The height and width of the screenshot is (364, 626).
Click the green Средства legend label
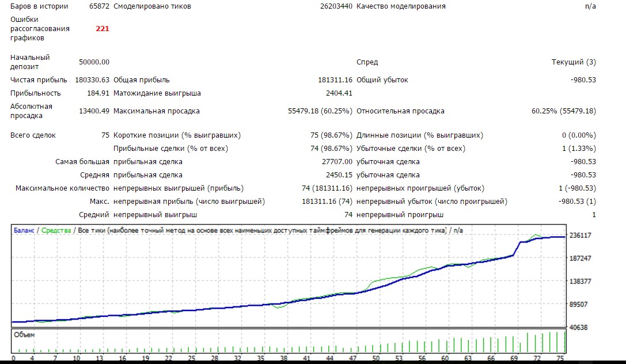point(56,230)
